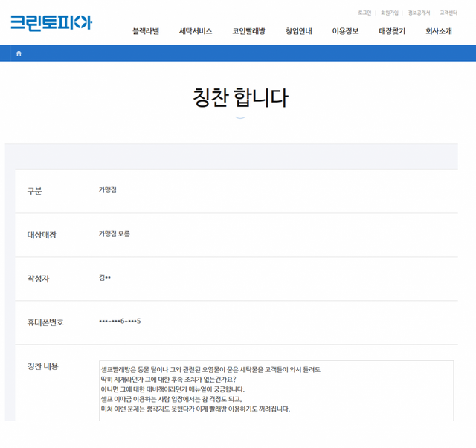Click the 로그인 link

364,13
